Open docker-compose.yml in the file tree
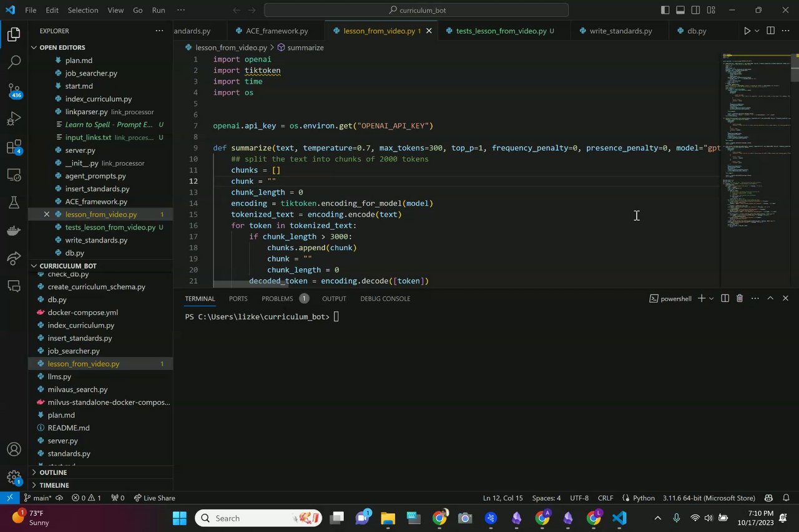The width and height of the screenshot is (799, 532). 82,312
